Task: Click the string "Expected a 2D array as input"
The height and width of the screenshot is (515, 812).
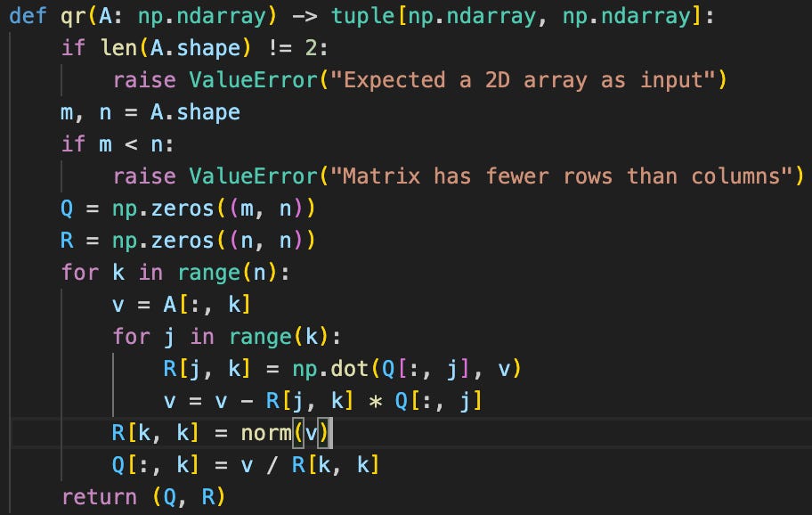Action: [x=523, y=80]
